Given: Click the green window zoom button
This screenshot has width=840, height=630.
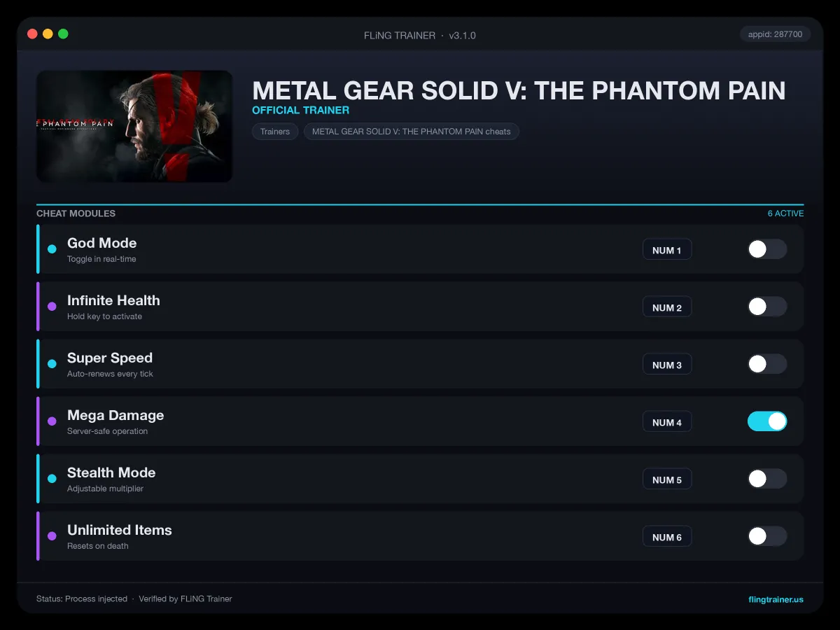Looking at the screenshot, I should pyautogui.click(x=63, y=34).
